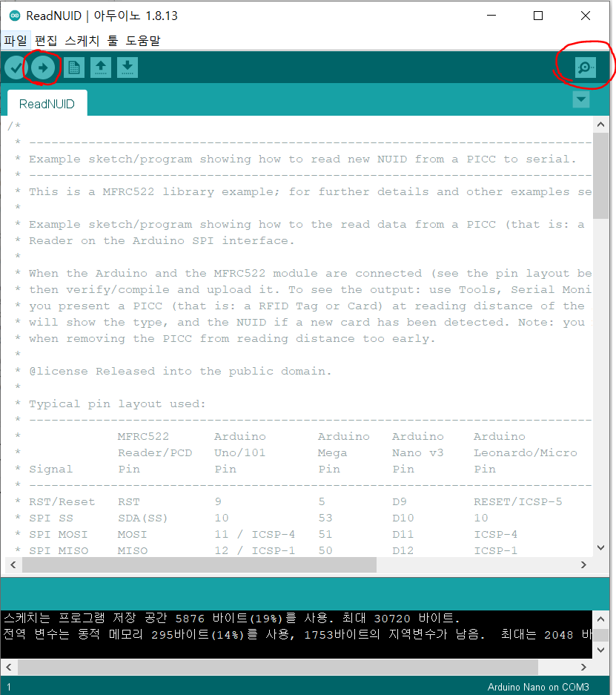Click the console scroll up arrow
616x695 pixels.
click(x=601, y=619)
